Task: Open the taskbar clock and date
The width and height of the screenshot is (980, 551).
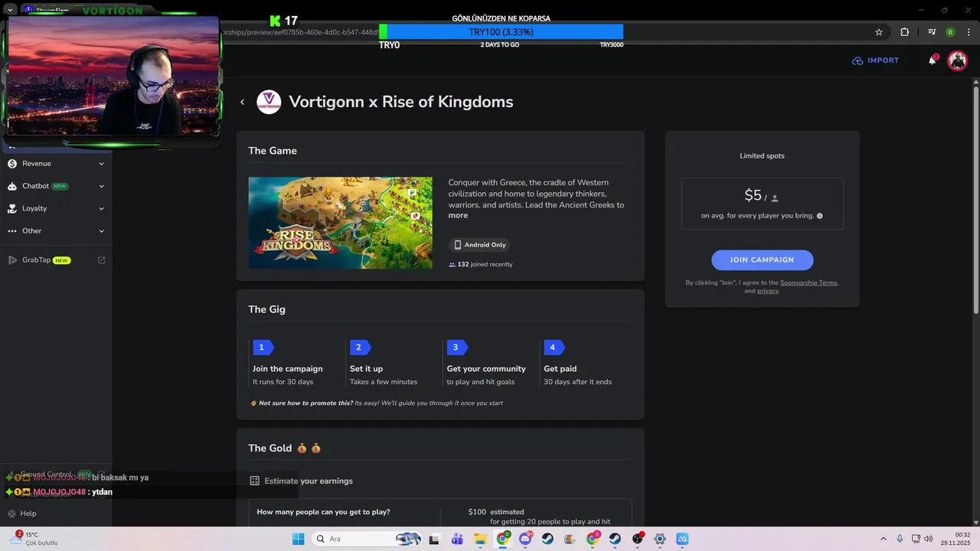Action: (x=955, y=539)
